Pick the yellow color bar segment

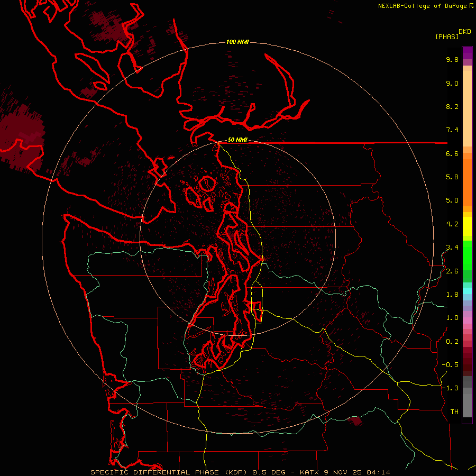[x=467, y=226]
